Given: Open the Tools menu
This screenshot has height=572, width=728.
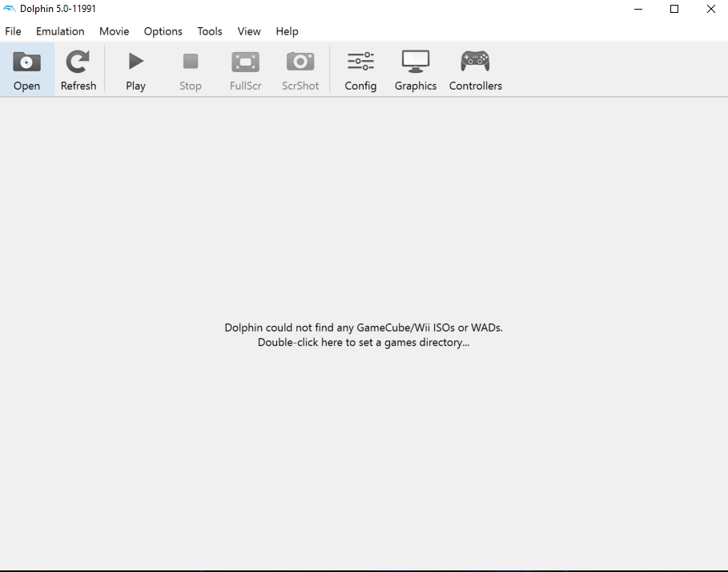Looking at the screenshot, I should tap(210, 31).
